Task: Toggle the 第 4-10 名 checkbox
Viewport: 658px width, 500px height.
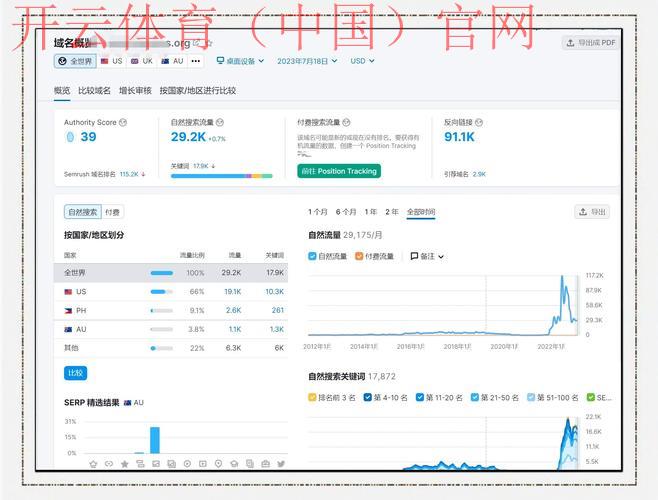Action: click(367, 397)
